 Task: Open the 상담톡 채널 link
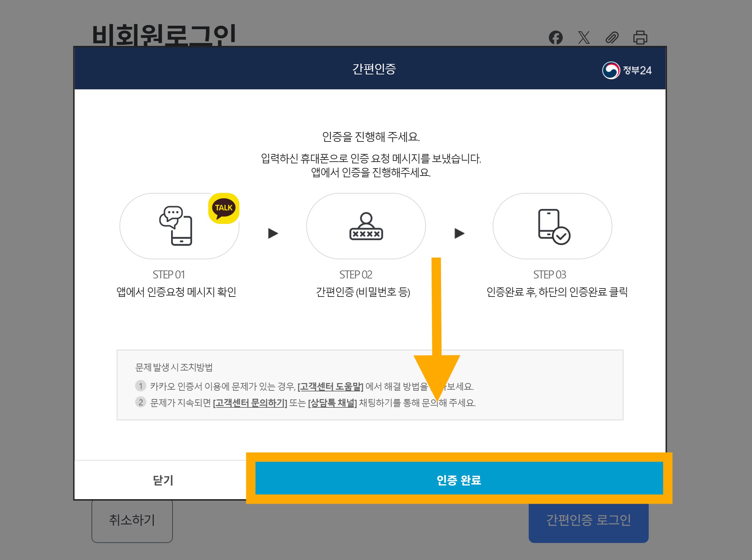pyautogui.click(x=333, y=403)
